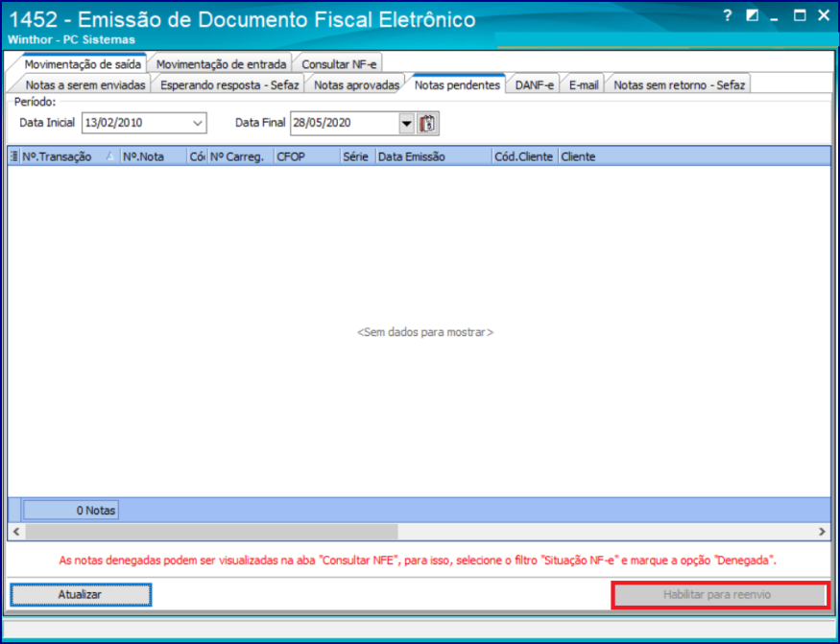The height and width of the screenshot is (644, 840).
Task: Click the 0 Notas footer cell
Action: click(71, 511)
